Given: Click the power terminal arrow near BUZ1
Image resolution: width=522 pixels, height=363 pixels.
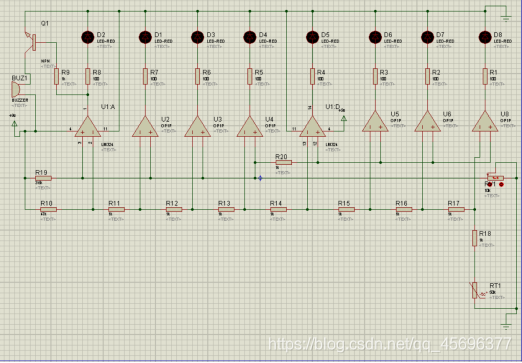Looking at the screenshot, I should pos(14,124).
